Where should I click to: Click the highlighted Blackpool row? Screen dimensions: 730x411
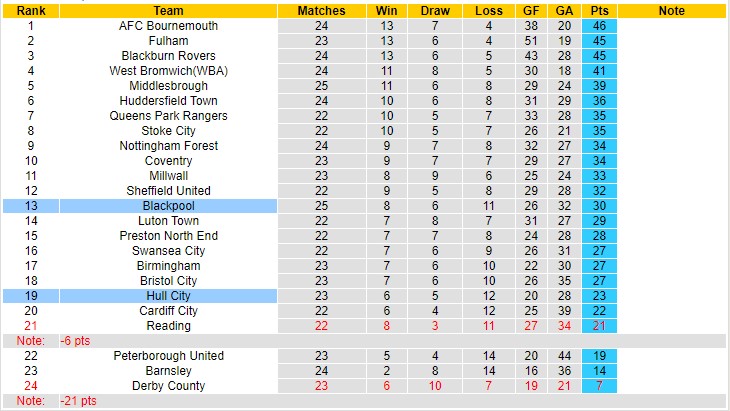[168, 206]
